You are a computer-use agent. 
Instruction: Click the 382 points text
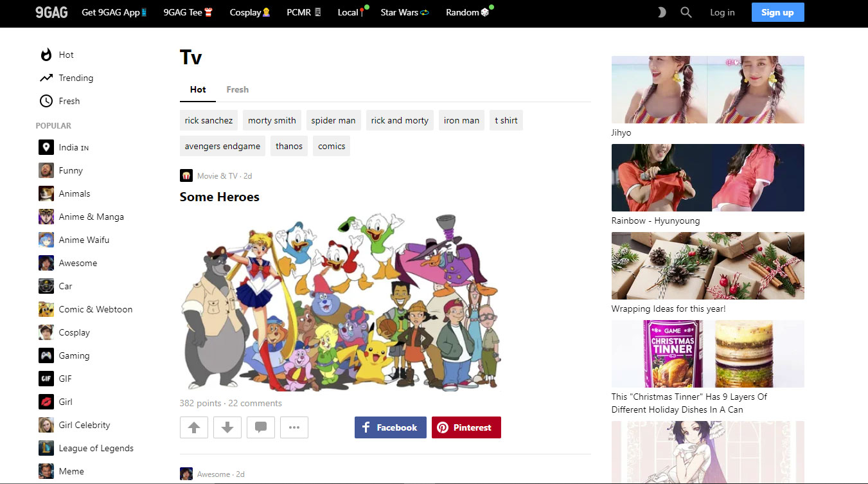pos(200,403)
